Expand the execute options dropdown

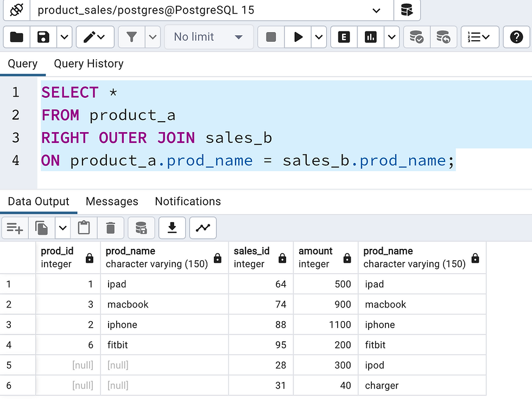[319, 36]
